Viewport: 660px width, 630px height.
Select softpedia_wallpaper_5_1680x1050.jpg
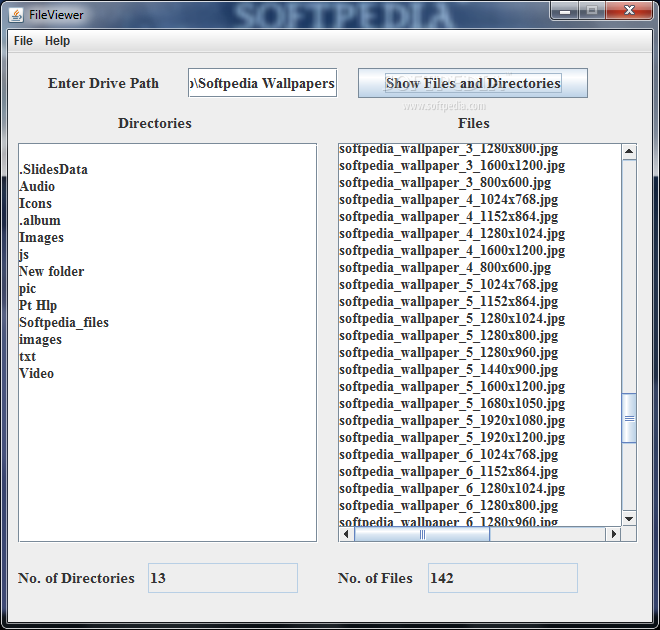[x=452, y=403]
